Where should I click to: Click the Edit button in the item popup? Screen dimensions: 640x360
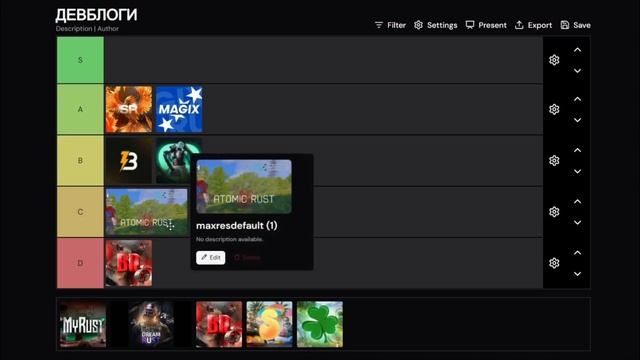click(x=211, y=258)
